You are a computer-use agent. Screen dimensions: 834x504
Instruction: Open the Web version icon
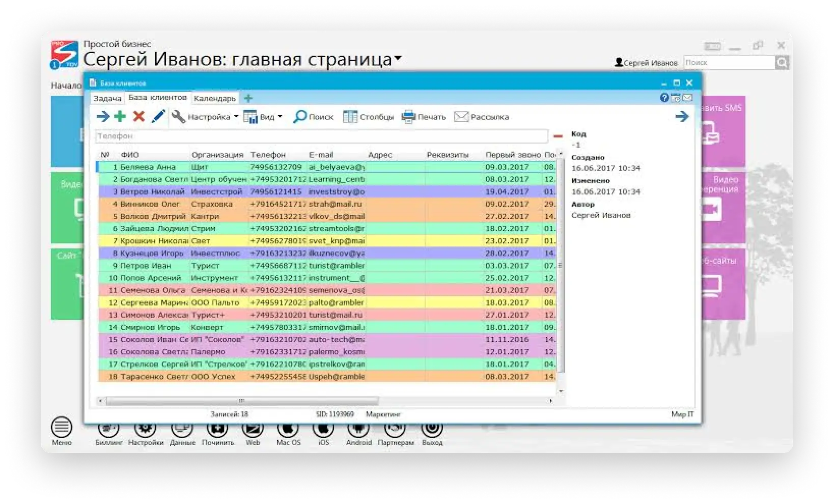tap(253, 431)
